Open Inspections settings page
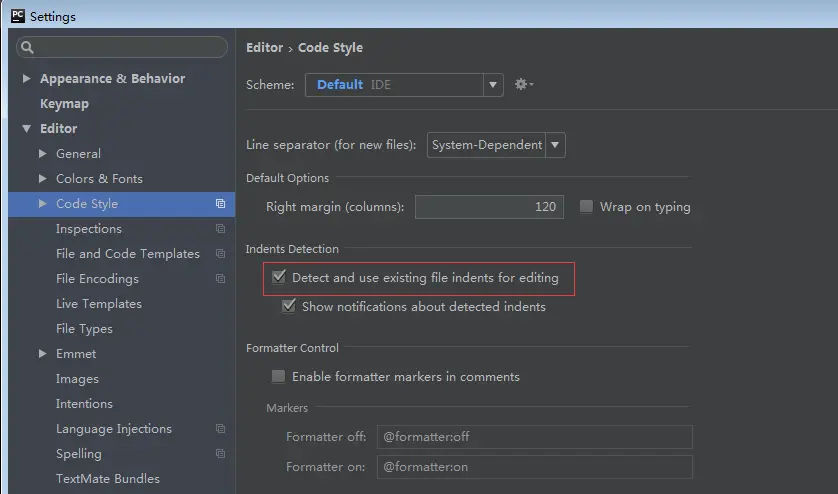 click(x=89, y=229)
